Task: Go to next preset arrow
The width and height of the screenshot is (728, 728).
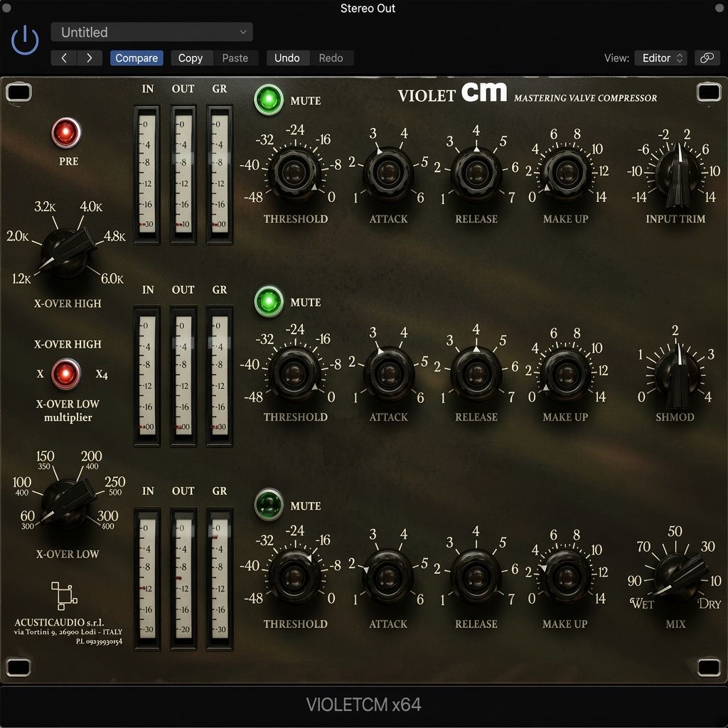Action: 90,58
